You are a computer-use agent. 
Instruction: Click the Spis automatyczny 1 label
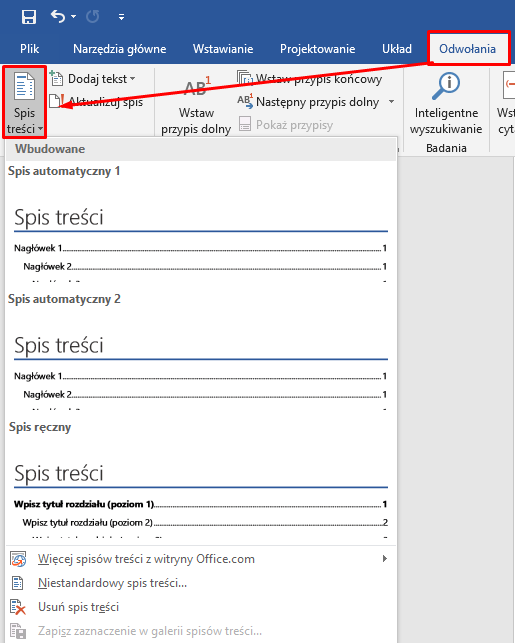64,171
